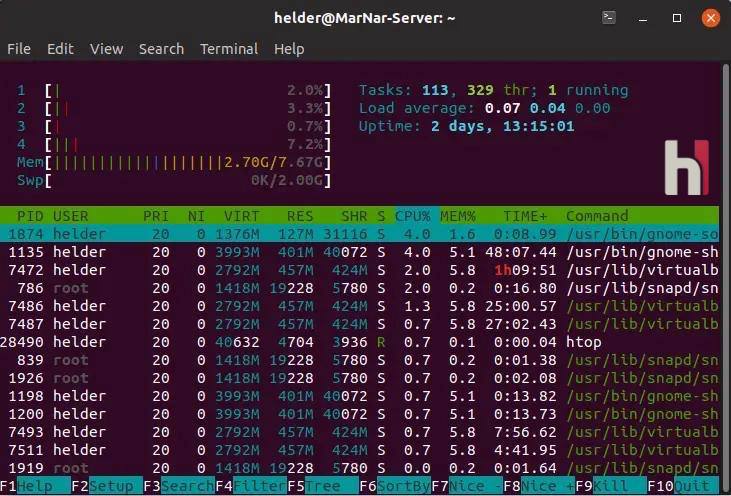Select process row with PID 1200
Viewport: 731px width, 496px height.
359,413
